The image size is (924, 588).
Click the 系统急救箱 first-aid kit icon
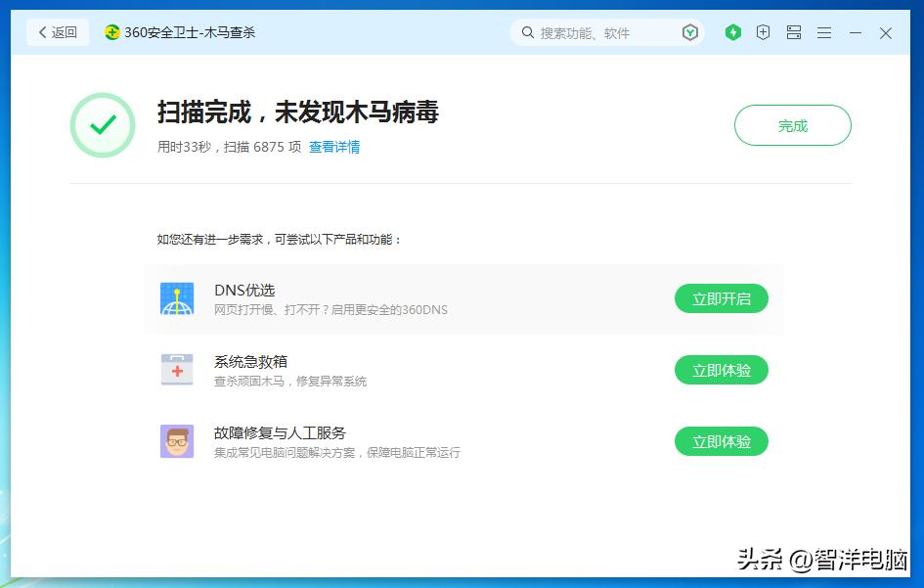click(x=177, y=370)
